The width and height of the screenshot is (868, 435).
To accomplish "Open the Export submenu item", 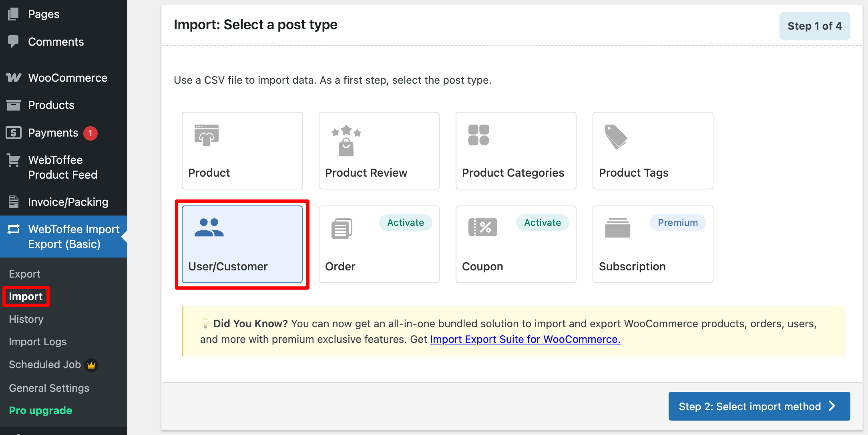I will point(24,274).
